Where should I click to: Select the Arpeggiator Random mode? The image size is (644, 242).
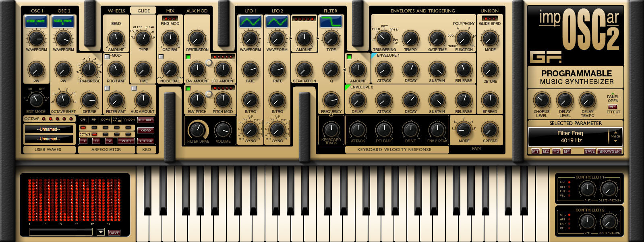128,127
